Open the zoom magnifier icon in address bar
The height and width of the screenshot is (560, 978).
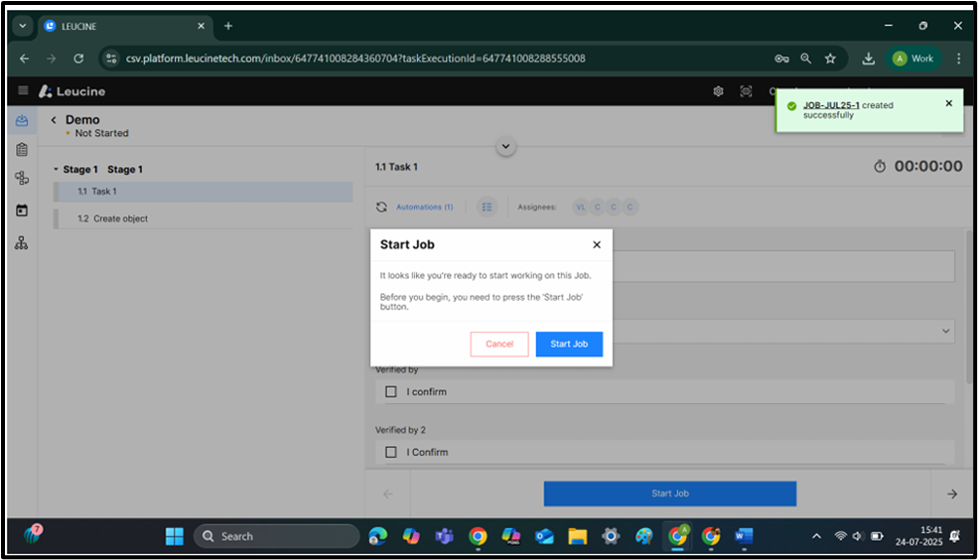click(x=806, y=58)
